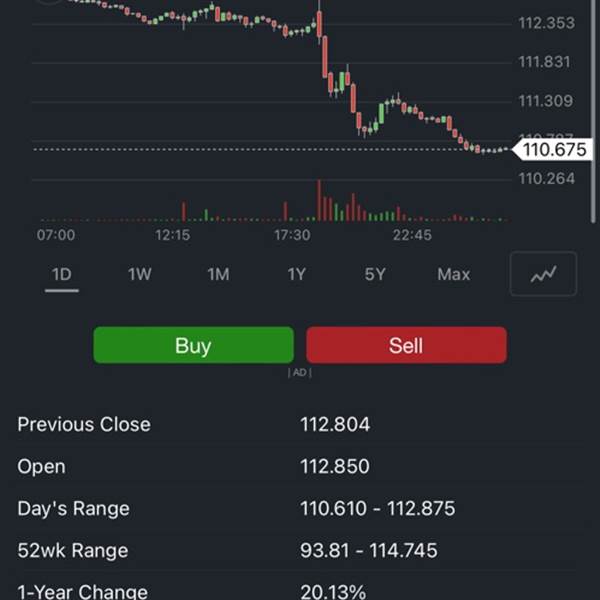Viewport: 600px width, 600px height.
Task: Click the 17:30 time axis label
Action: pos(292,235)
